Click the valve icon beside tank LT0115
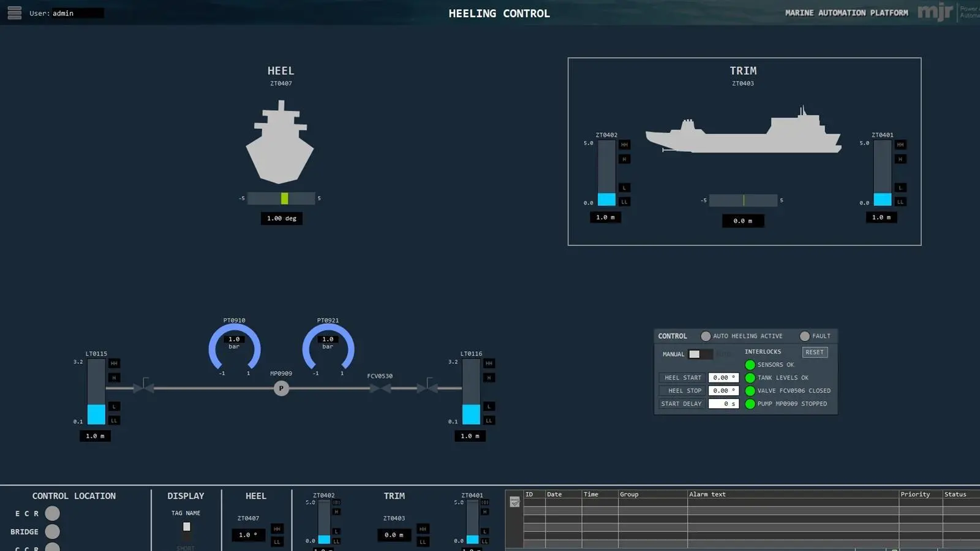The height and width of the screenshot is (551, 980). point(144,386)
